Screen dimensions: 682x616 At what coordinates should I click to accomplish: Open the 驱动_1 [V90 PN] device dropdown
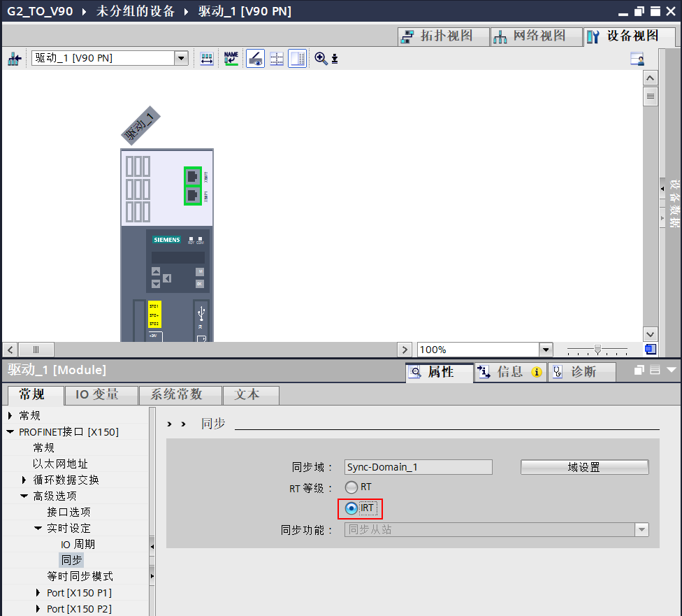pos(181,58)
